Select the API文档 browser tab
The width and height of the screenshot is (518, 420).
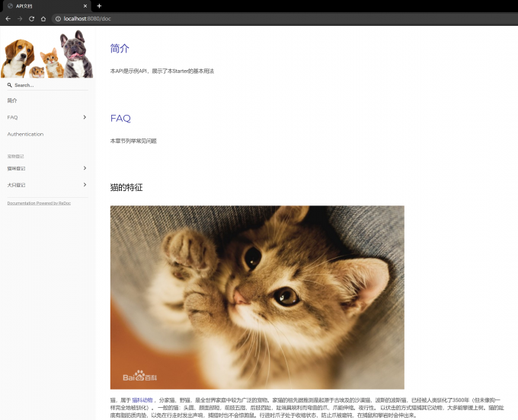(x=46, y=6)
